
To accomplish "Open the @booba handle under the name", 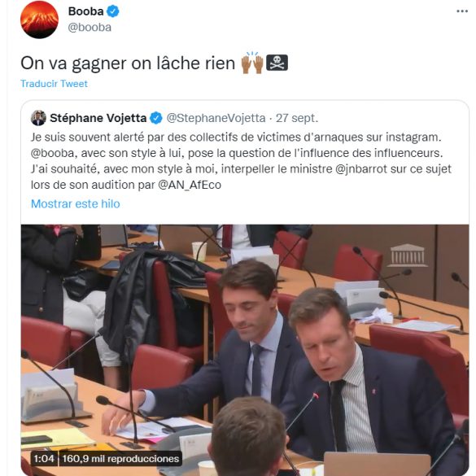I will (90, 28).
